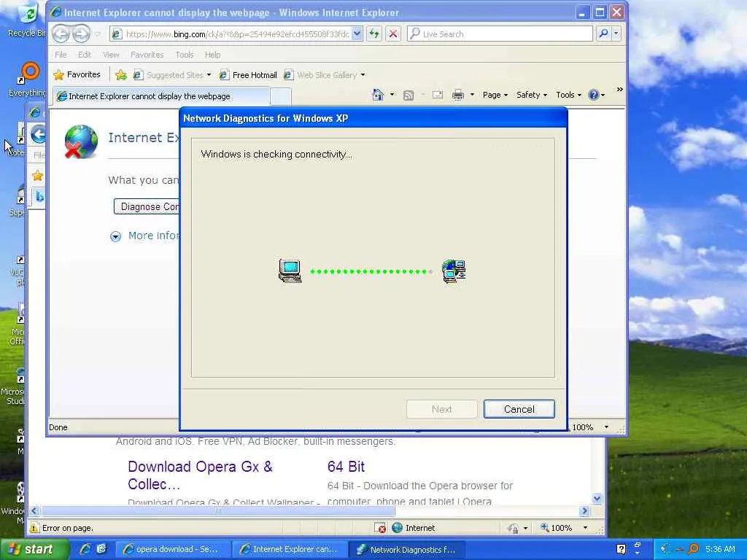Open recent pages dropdown next to forward button
Image resolution: width=747 pixels, height=560 pixels.
(97, 34)
